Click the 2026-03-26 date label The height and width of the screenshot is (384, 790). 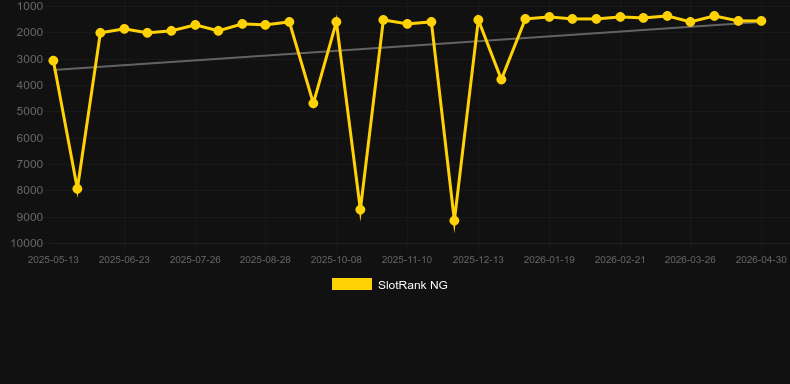[690, 260]
